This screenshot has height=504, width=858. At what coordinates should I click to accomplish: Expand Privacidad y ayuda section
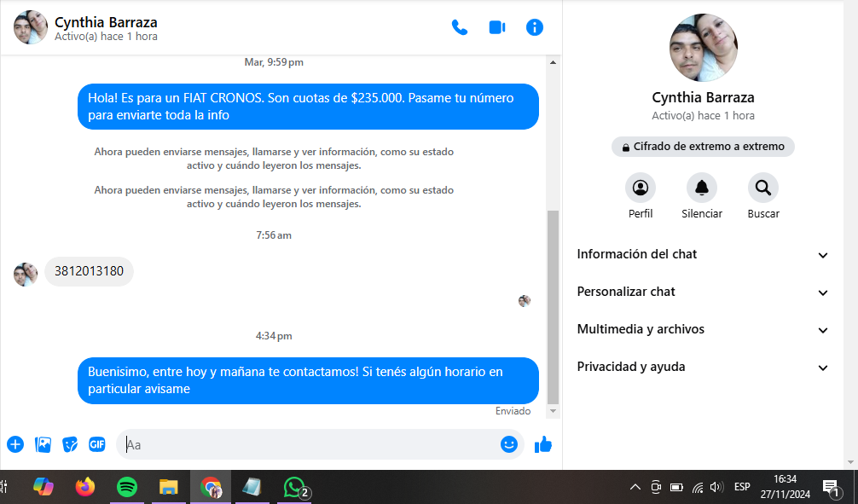pyautogui.click(x=703, y=368)
